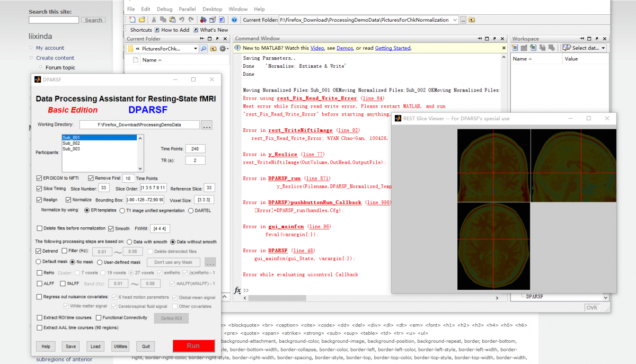Undock the Command Window panel
This screenshot has width=636, height=364.
click(494, 39)
